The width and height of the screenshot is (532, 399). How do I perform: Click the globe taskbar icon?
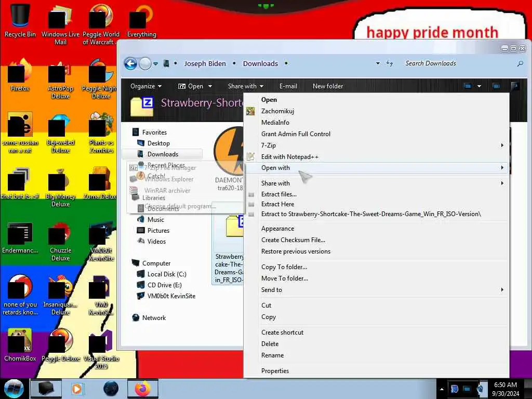point(111,389)
